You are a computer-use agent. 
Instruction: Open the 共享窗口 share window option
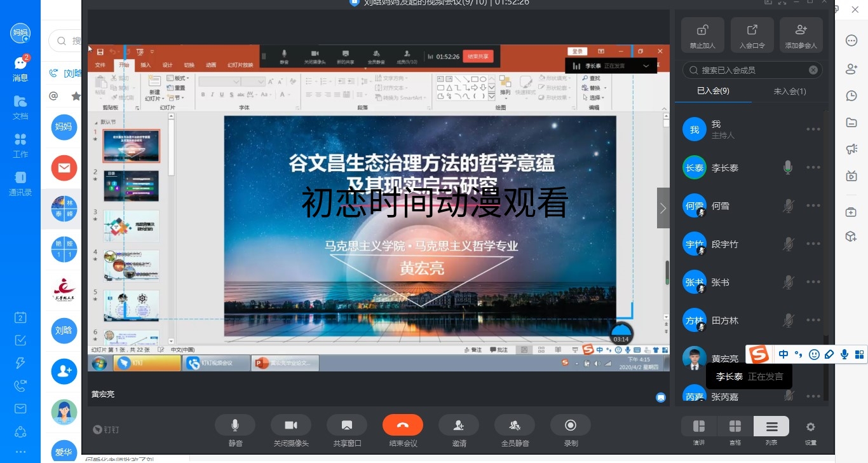coord(347,425)
